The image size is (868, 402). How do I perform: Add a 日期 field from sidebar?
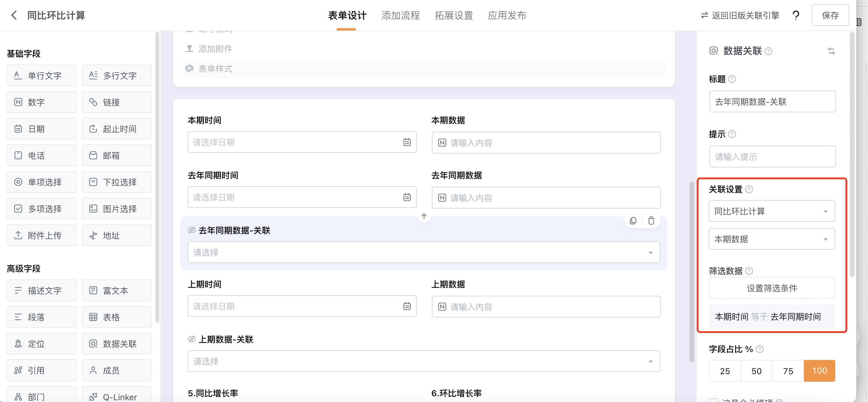point(42,128)
